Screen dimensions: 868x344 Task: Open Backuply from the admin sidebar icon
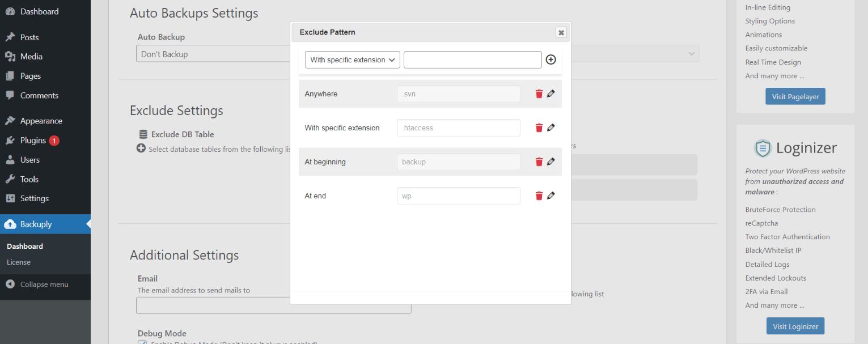[12, 224]
